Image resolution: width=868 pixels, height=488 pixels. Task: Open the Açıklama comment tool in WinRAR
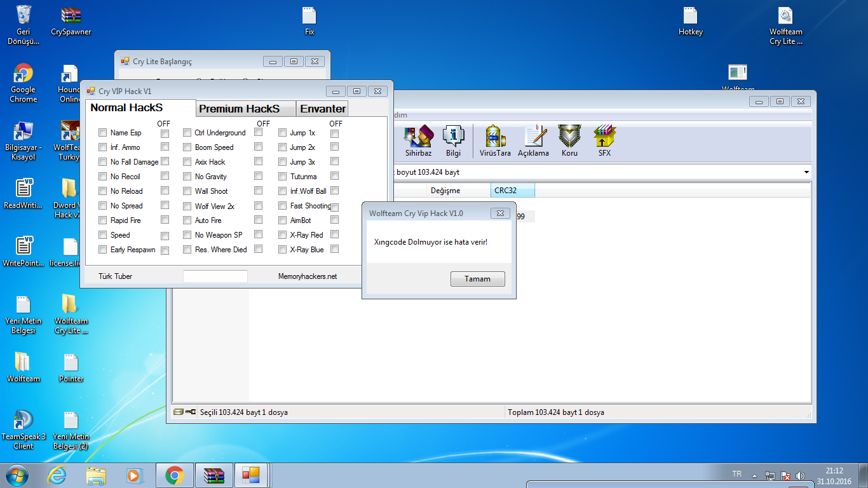(x=533, y=141)
